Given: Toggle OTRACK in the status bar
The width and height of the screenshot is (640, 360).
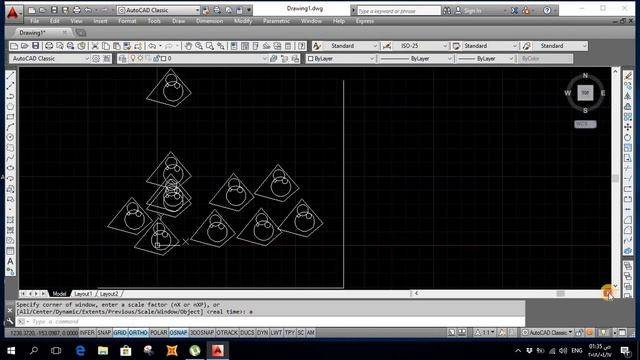Looking at the screenshot, I should point(227,333).
